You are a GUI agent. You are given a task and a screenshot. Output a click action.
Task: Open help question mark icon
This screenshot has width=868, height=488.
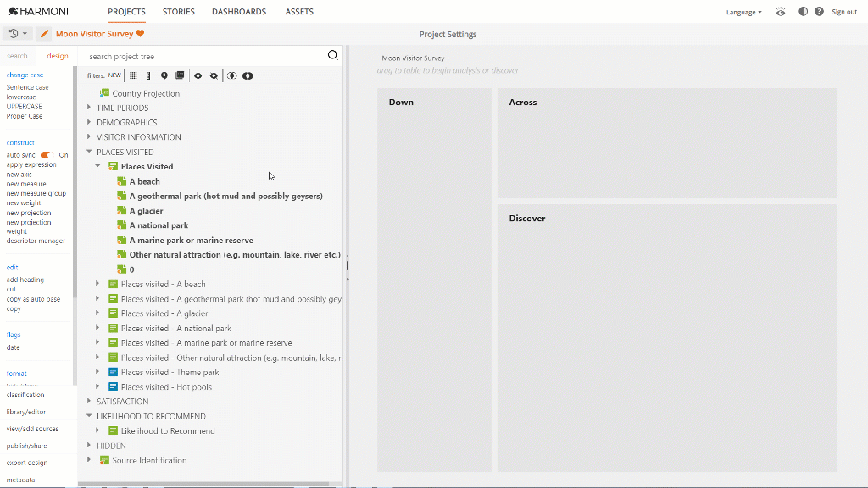click(820, 12)
